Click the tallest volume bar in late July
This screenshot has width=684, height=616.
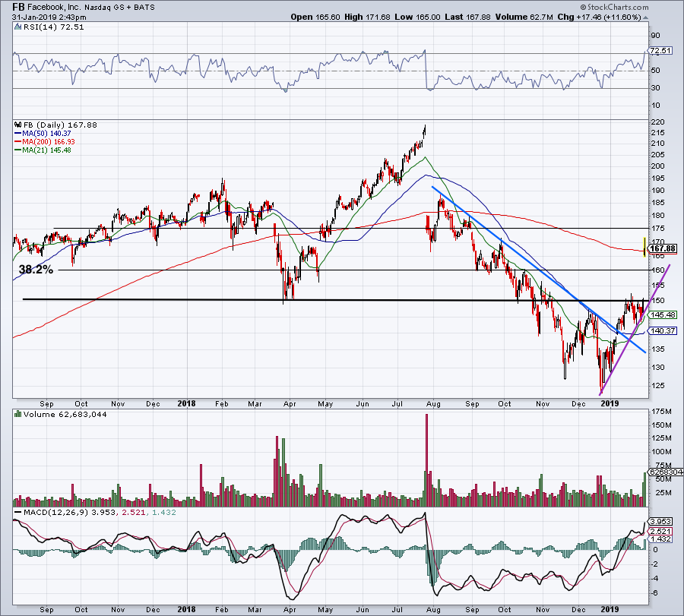point(426,460)
